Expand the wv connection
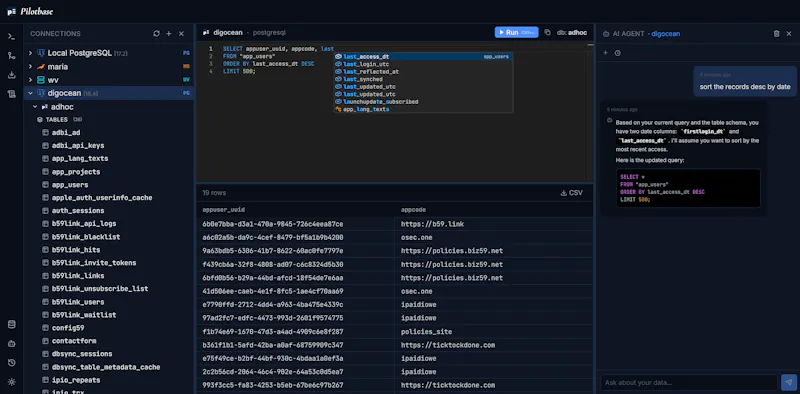Viewport: 800px width, 394px height. 30,80
